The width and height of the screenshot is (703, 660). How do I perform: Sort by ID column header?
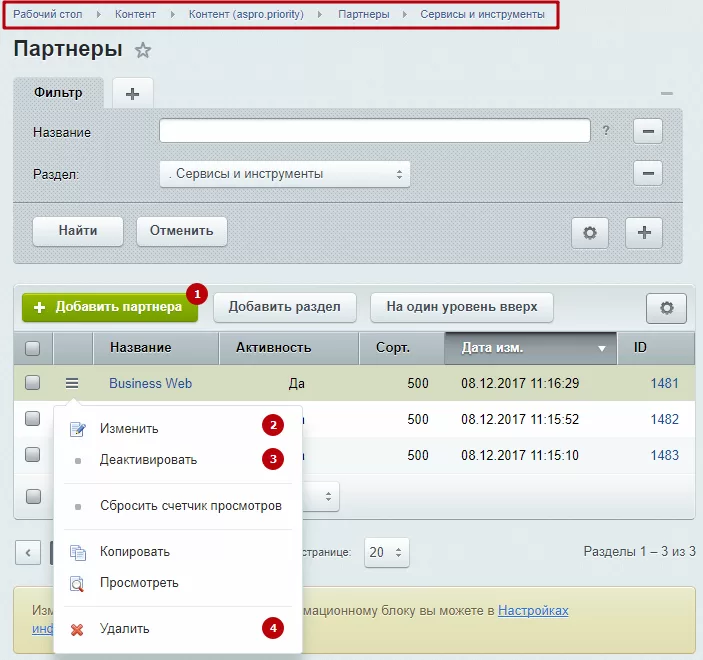click(655, 348)
